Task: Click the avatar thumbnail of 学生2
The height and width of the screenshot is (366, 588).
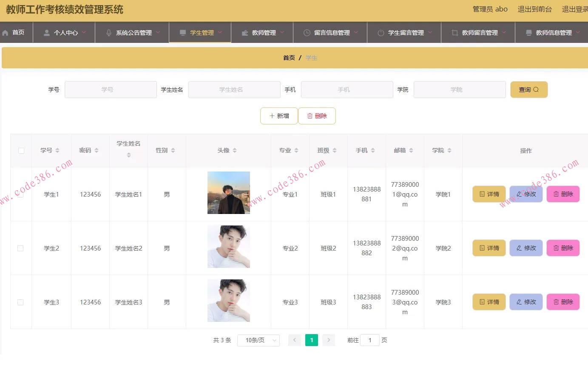Action: (229, 247)
